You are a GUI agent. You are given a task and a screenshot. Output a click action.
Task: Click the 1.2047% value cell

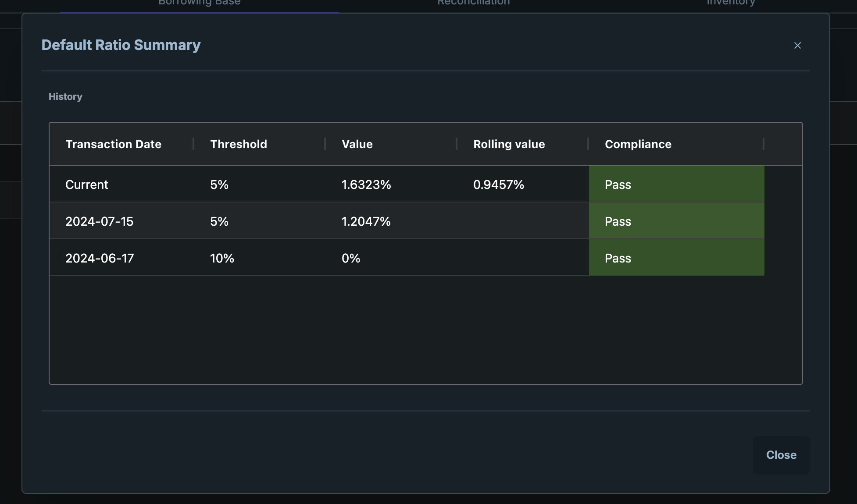point(366,221)
